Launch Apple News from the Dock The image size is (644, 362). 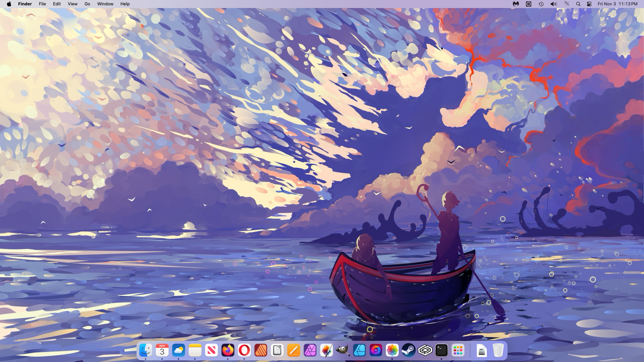(x=211, y=351)
